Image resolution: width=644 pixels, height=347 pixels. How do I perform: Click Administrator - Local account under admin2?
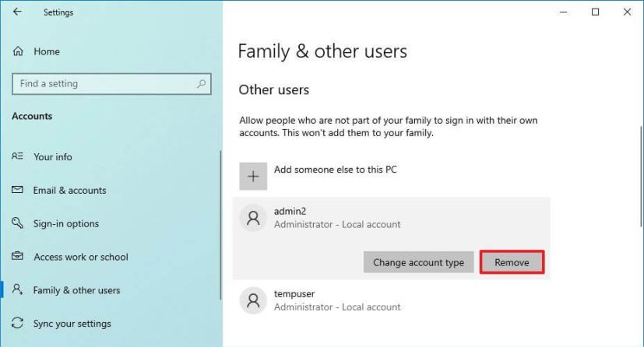[x=337, y=224]
